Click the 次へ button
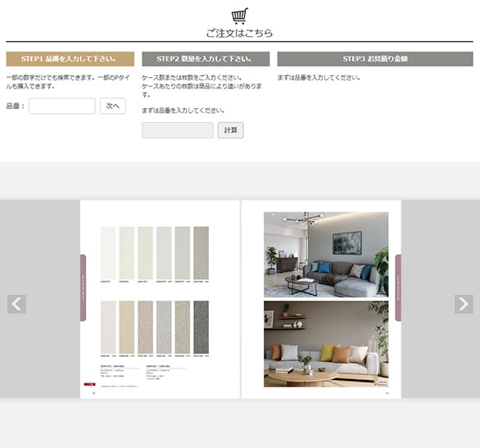 click(x=113, y=106)
